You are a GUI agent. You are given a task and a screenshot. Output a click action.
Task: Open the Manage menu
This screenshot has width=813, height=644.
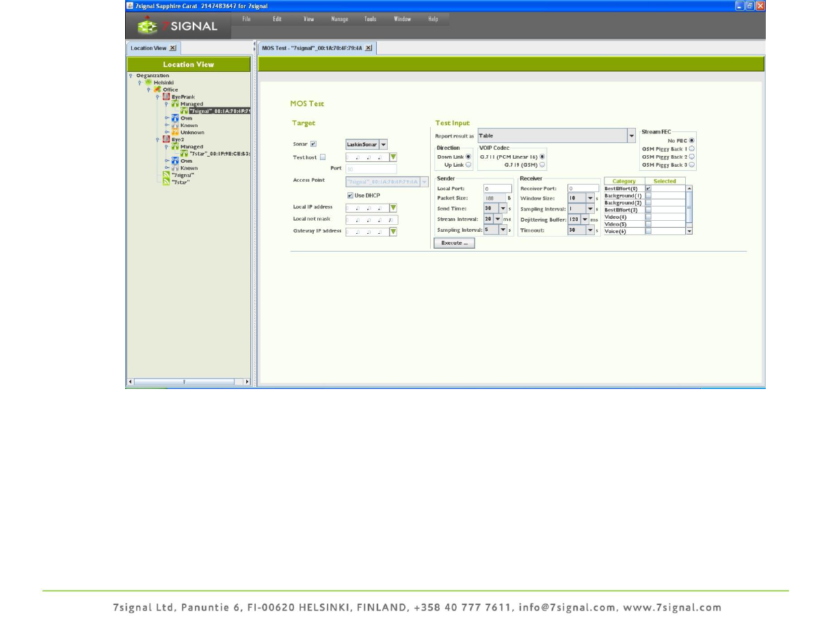pos(340,19)
